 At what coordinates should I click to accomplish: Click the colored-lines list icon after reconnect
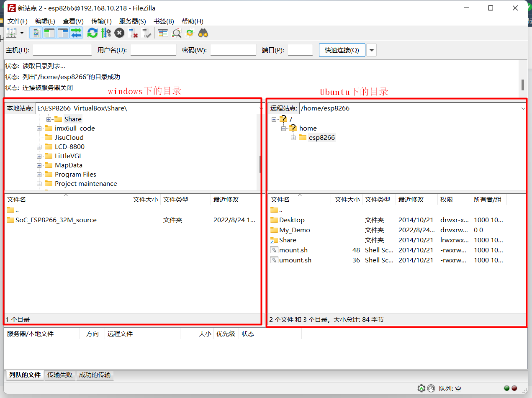[163, 33]
